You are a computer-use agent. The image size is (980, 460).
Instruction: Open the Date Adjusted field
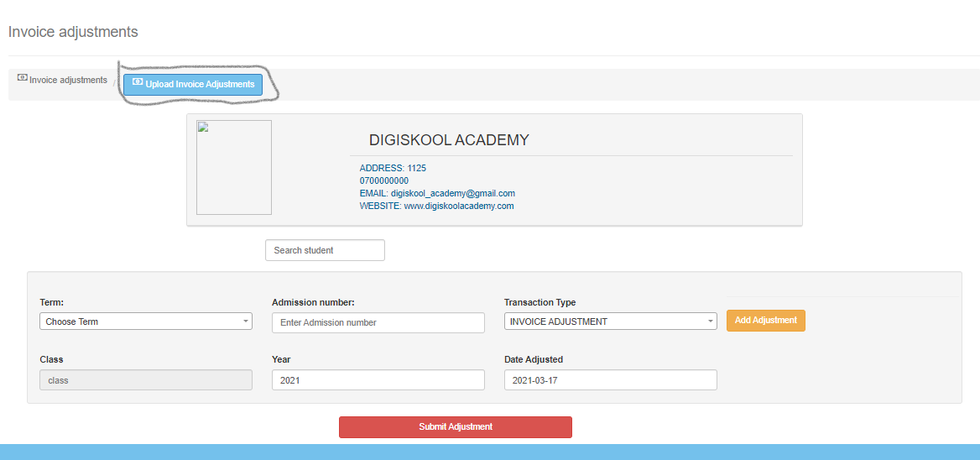point(610,380)
